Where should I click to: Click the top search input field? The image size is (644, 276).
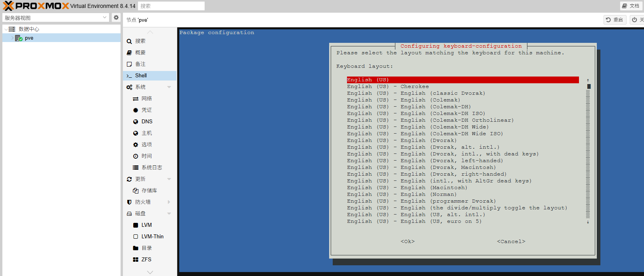171,6
